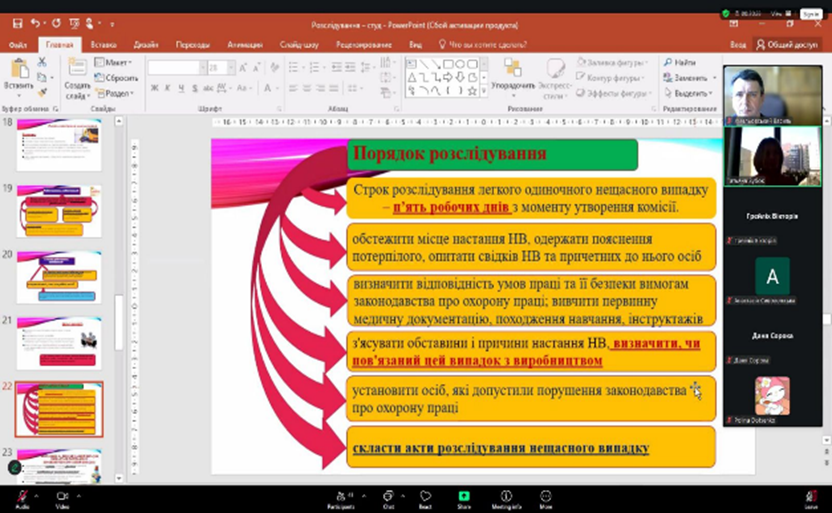
Task: Toggle bold (Ж) formatting
Action: [x=154, y=88]
